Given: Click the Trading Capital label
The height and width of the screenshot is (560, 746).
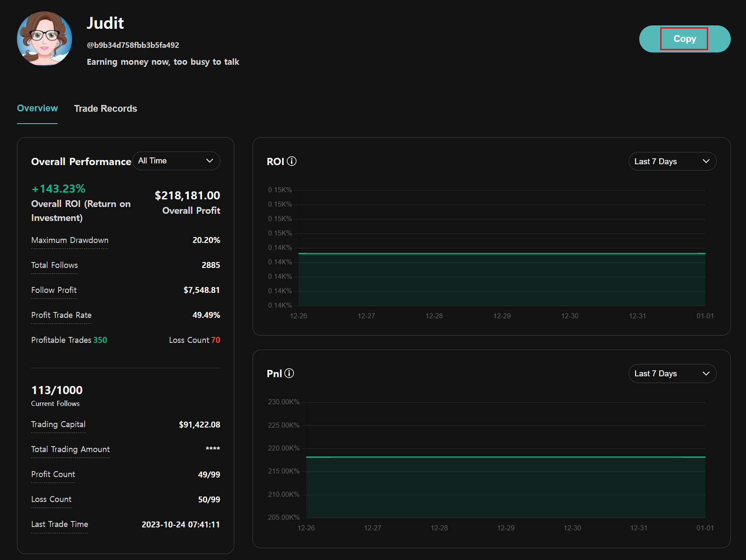Looking at the screenshot, I should coord(58,425).
